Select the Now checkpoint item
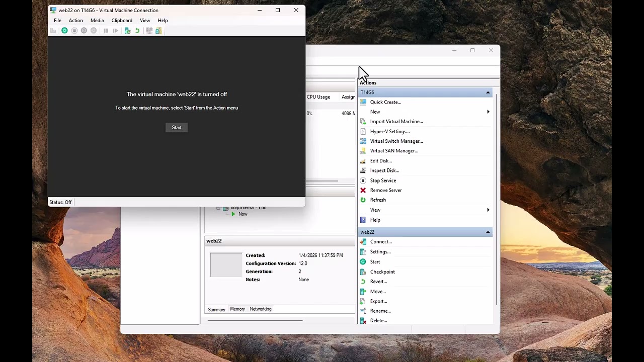The image size is (644, 362). tap(243, 214)
